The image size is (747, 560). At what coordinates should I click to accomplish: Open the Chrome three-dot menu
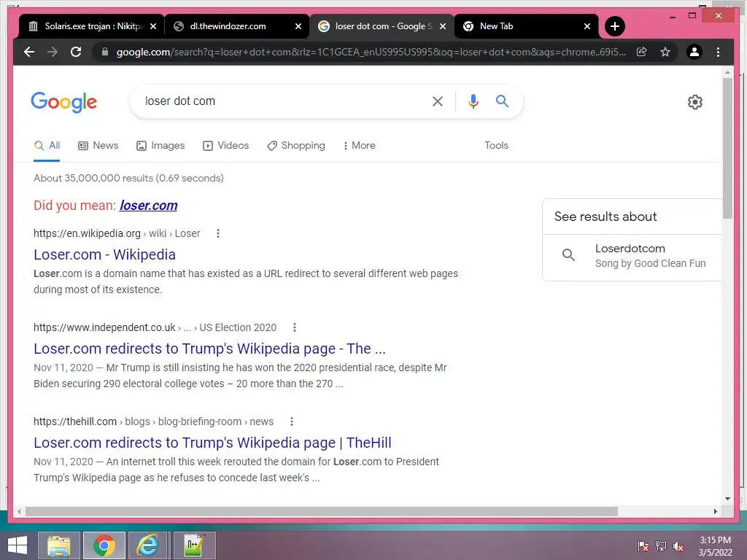718,52
